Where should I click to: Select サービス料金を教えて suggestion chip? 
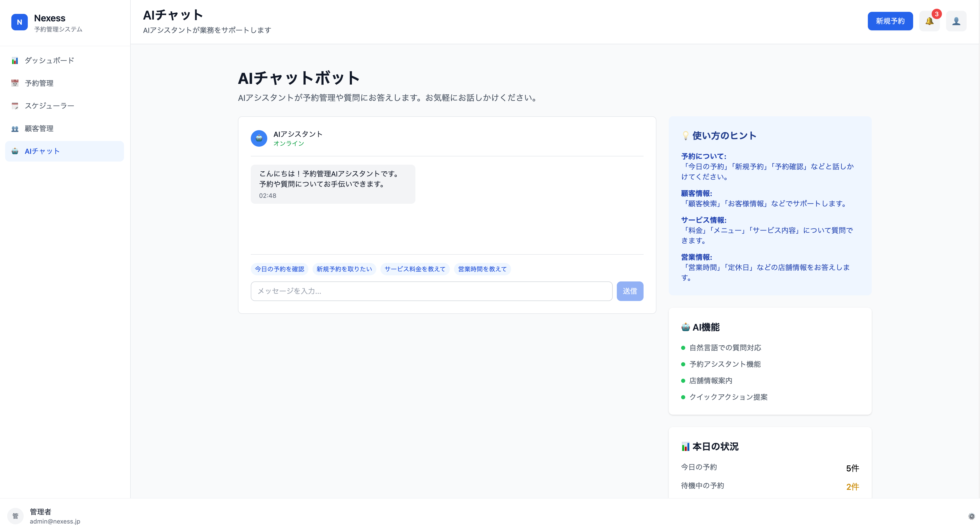pos(415,269)
